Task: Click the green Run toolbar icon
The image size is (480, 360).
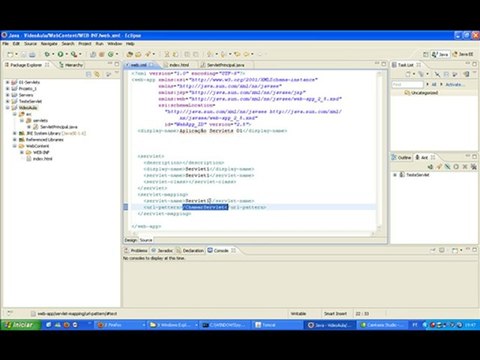Action: (60, 54)
